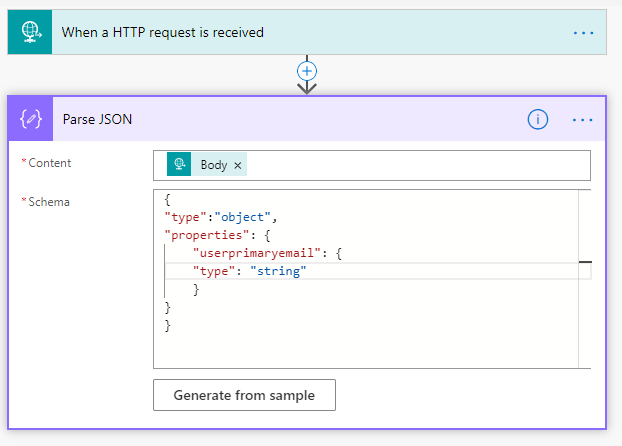Open the Parse JSON ellipsis menu
This screenshot has height=446, width=622.
(x=583, y=119)
